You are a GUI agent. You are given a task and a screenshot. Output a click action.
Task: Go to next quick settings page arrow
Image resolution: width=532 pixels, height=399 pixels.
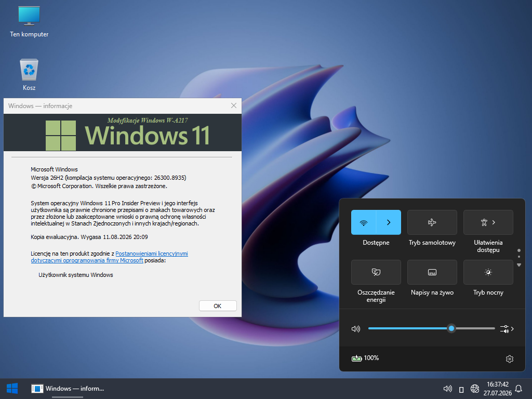[x=519, y=264]
